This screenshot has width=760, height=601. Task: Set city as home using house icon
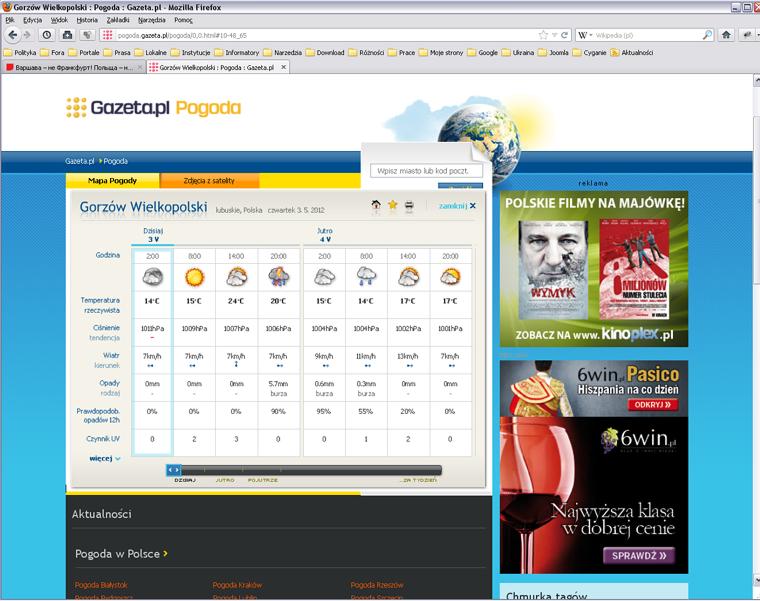coord(376,206)
